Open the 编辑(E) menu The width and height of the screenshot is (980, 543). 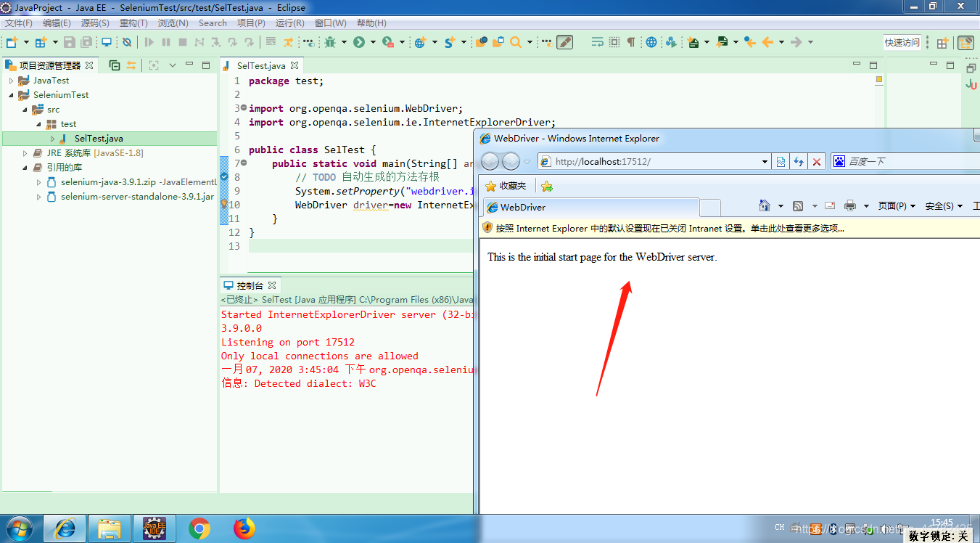click(57, 23)
